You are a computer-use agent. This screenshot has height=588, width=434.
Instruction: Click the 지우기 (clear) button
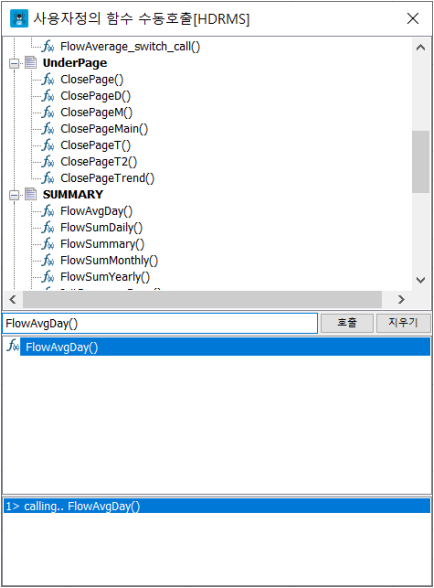coord(403,323)
